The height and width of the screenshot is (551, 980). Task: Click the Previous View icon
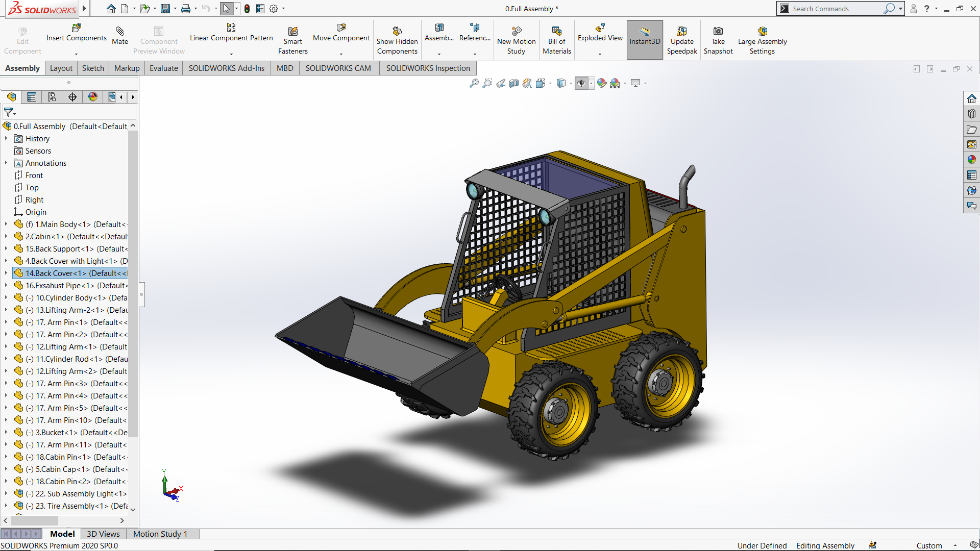click(x=501, y=83)
